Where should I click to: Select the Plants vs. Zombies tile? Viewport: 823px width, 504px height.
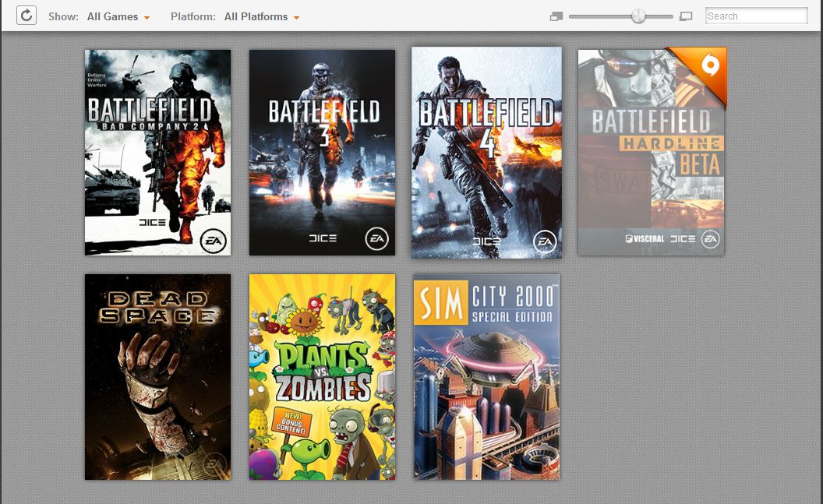pyautogui.click(x=322, y=377)
